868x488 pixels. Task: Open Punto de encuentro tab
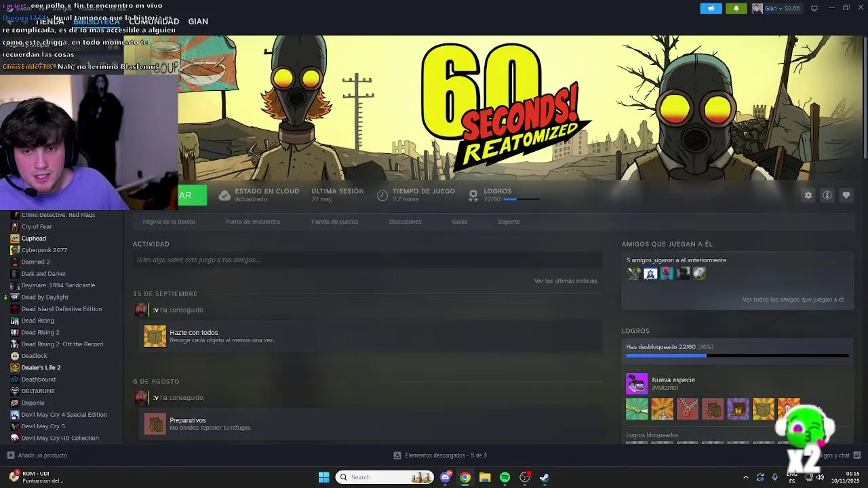click(x=253, y=222)
